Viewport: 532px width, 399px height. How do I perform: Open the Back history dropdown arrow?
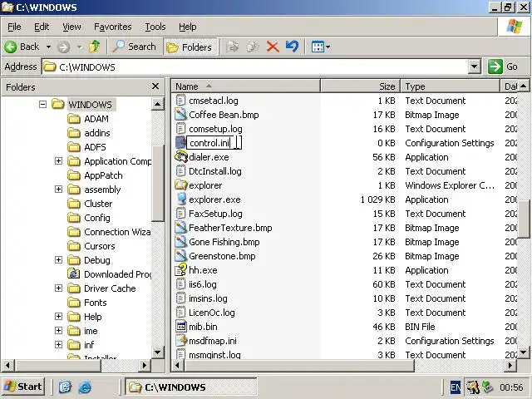(x=48, y=47)
